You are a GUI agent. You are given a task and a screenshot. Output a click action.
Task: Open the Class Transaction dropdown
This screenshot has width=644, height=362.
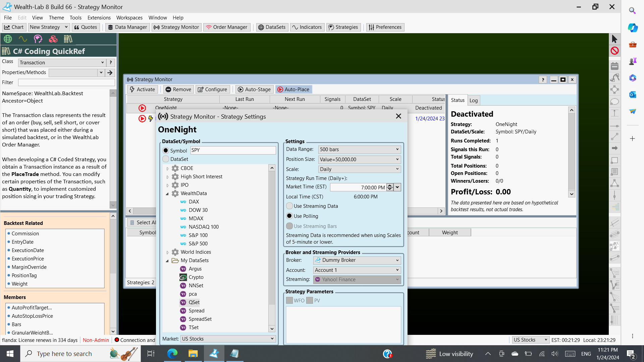(x=62, y=63)
